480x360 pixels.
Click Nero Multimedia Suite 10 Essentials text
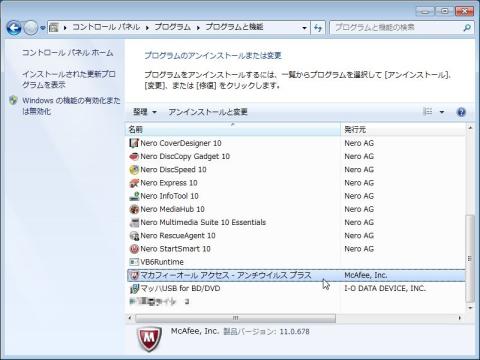(x=203, y=222)
